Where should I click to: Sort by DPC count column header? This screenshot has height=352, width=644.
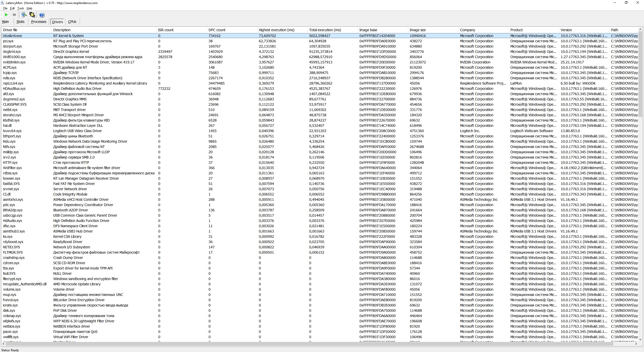click(217, 30)
